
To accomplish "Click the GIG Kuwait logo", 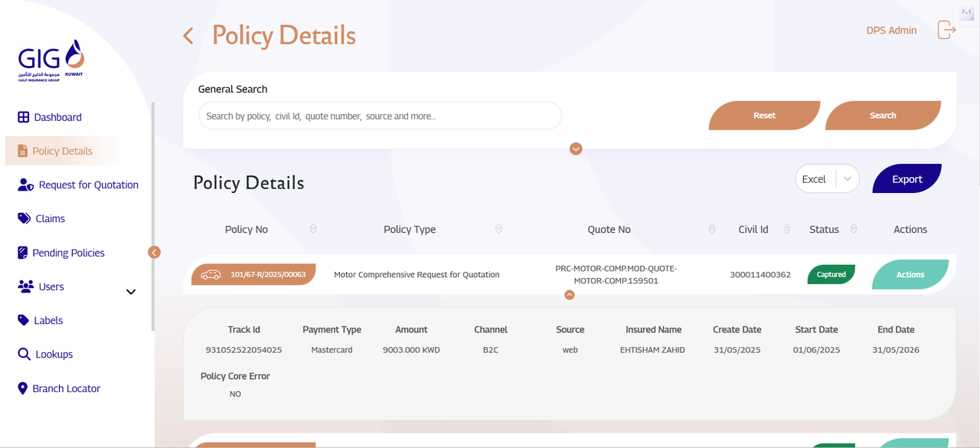I will point(51,60).
